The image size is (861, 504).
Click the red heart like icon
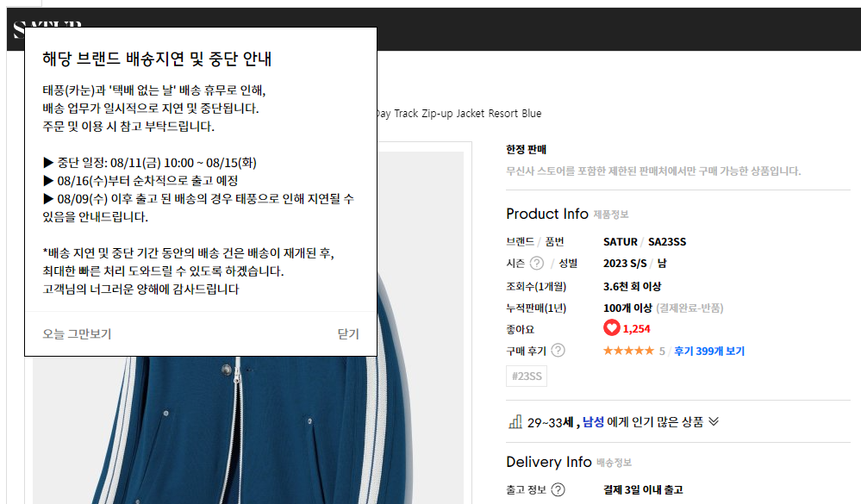[x=611, y=328]
